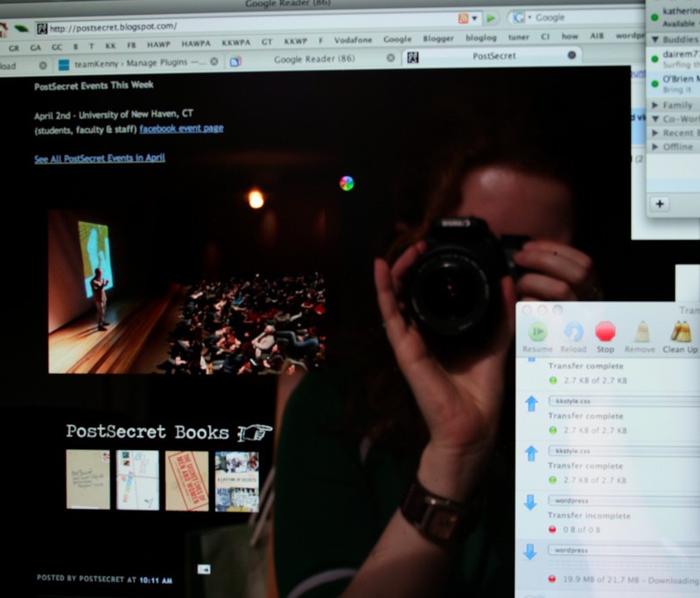Open the AIB bookmark
Screen dimensions: 700x598
(x=597, y=36)
